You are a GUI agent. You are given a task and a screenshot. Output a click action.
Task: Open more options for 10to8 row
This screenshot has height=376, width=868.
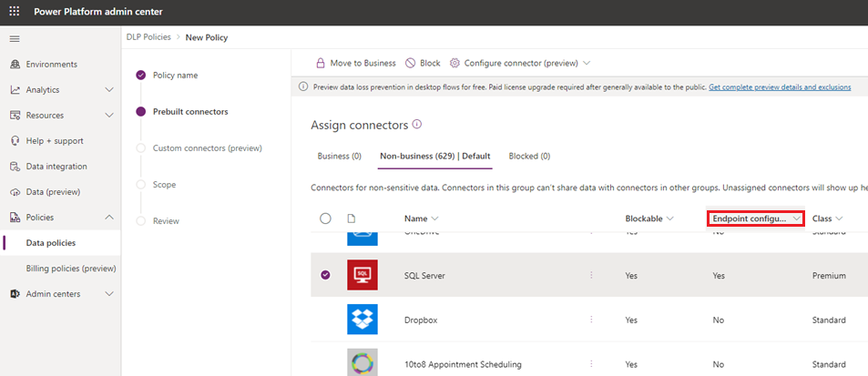591,364
